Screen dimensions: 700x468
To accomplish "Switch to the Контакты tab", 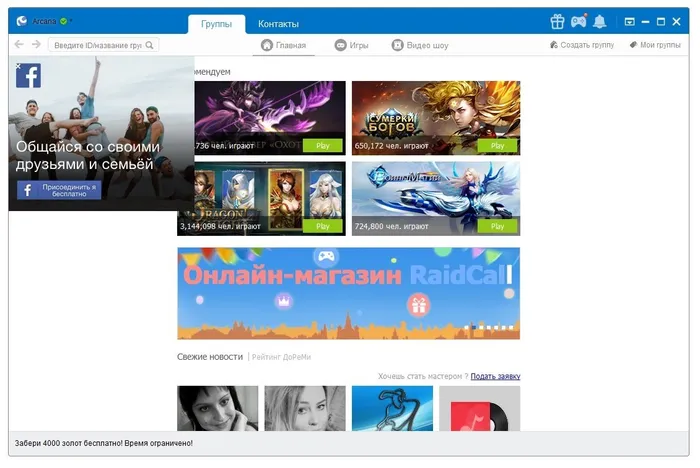I will (278, 24).
